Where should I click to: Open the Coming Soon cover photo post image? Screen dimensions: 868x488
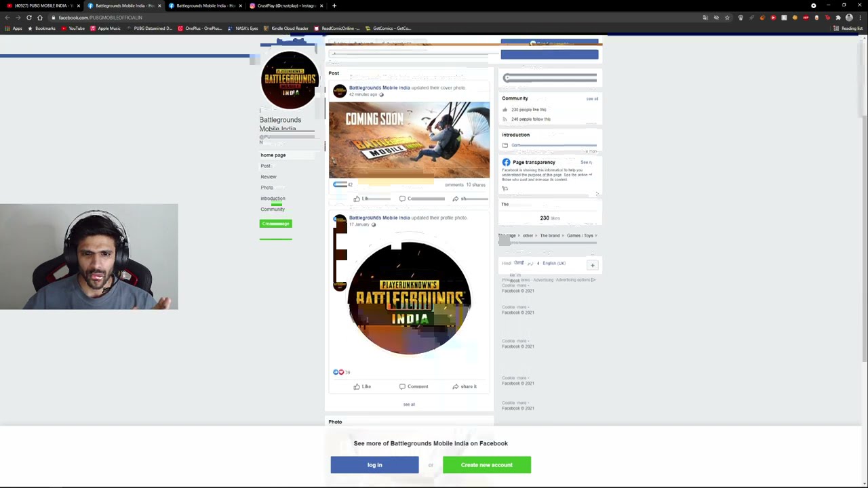click(409, 140)
